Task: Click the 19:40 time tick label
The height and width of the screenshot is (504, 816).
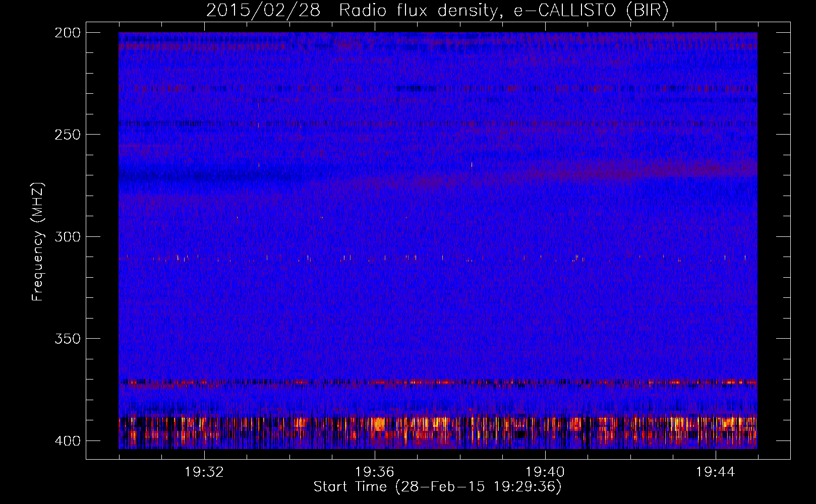Action: pos(545,472)
